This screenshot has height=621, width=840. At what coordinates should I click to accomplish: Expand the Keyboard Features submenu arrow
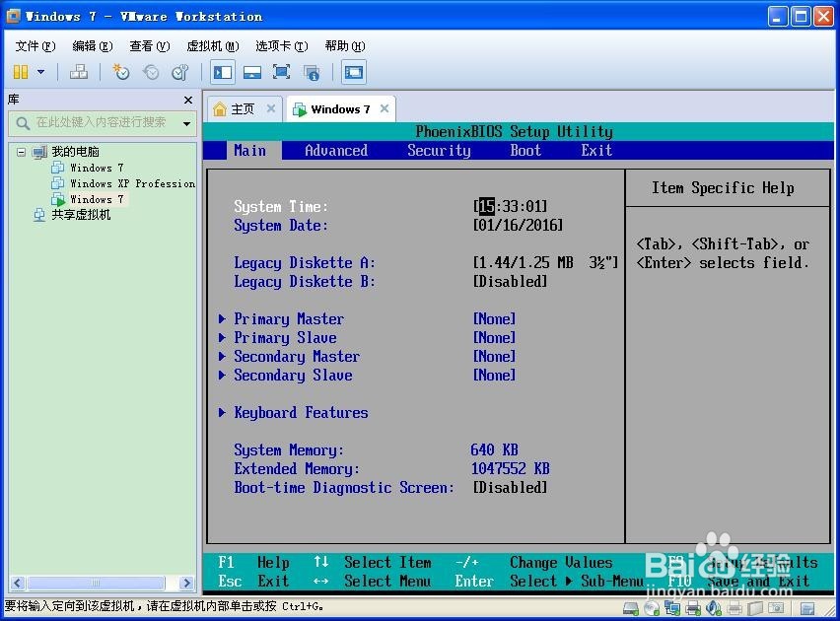click(222, 413)
